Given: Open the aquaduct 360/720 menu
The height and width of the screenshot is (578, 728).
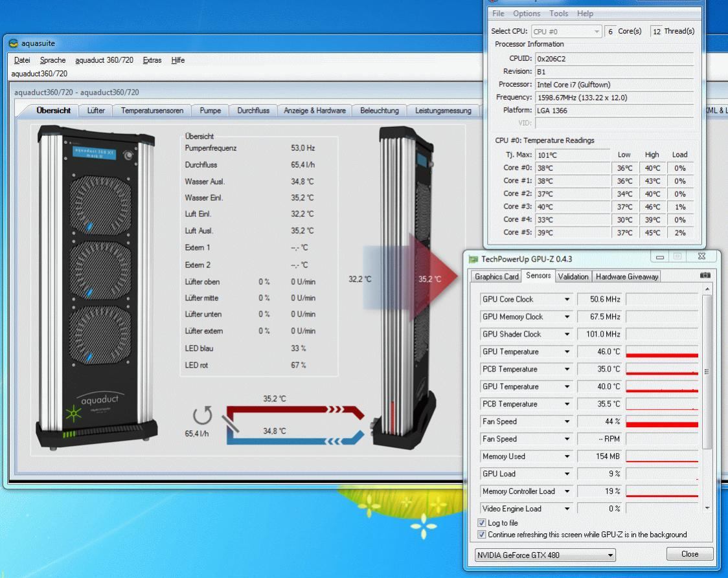Looking at the screenshot, I should click(x=104, y=60).
